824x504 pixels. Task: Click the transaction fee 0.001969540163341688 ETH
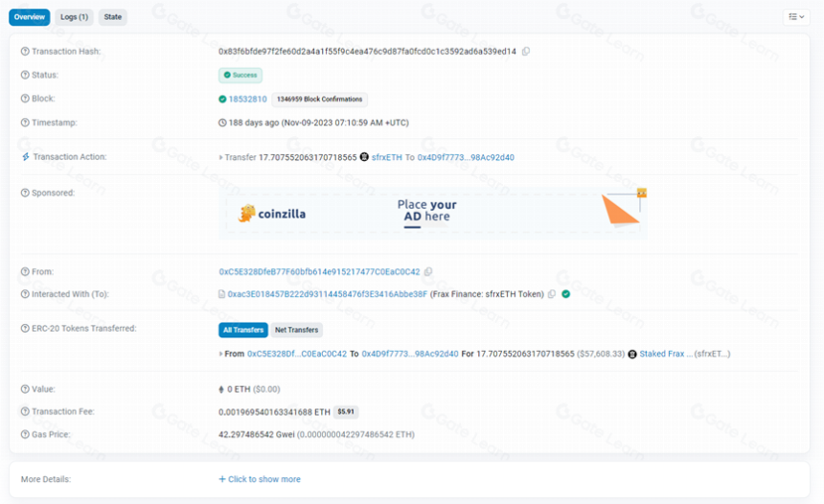tap(274, 412)
